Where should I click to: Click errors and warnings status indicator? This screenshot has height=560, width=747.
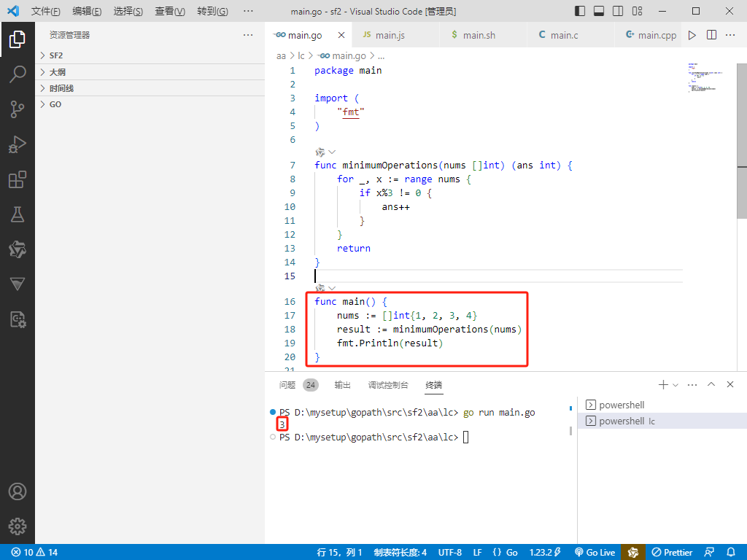coord(34,553)
